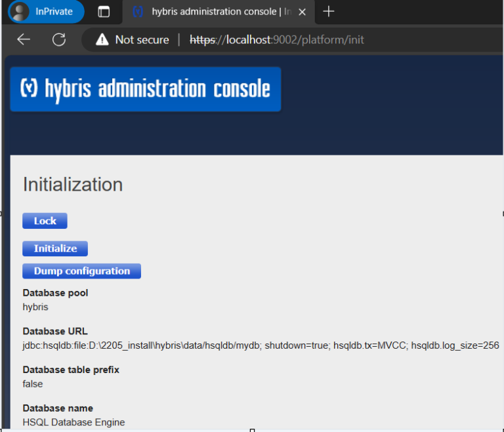Click the Database pool label
The width and height of the screenshot is (504, 432).
pyautogui.click(x=55, y=293)
